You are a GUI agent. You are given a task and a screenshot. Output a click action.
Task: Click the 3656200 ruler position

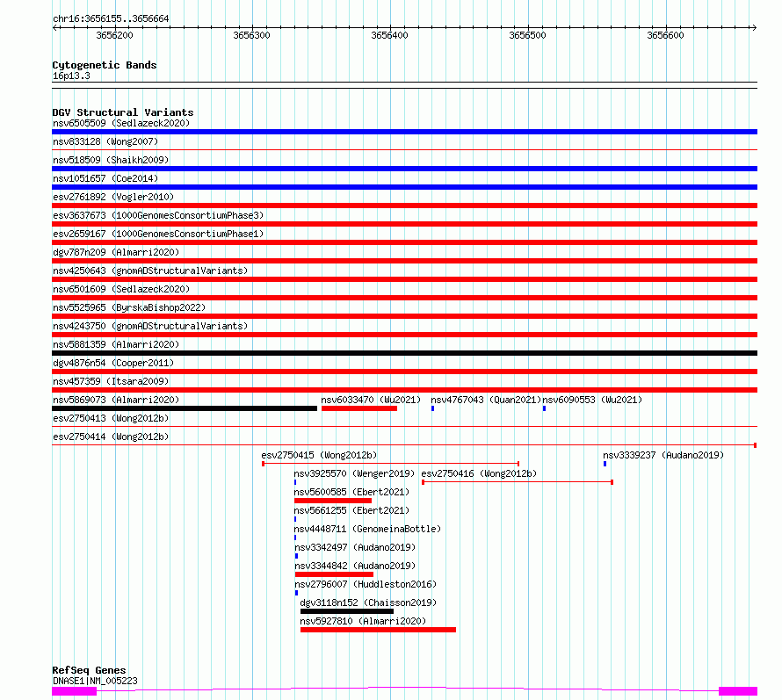tap(115, 35)
